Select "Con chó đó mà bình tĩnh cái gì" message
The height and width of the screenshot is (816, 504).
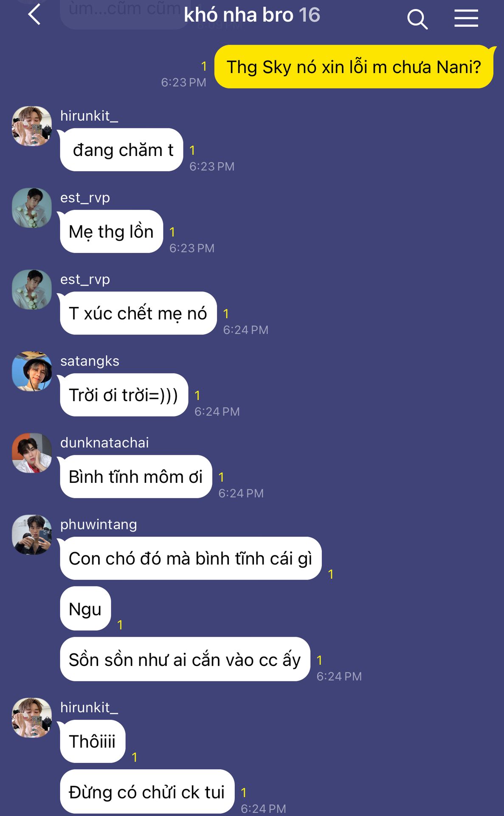[191, 558]
